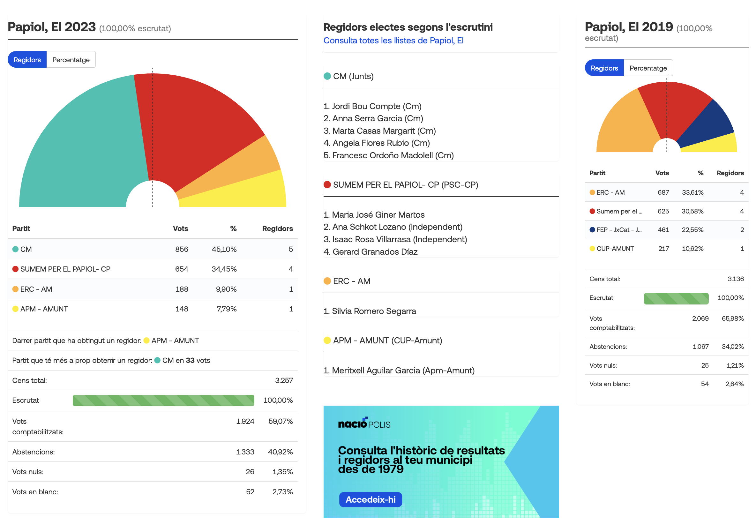Click the Accedeix-hi button in the banner
756x532 pixels.
[x=371, y=499]
